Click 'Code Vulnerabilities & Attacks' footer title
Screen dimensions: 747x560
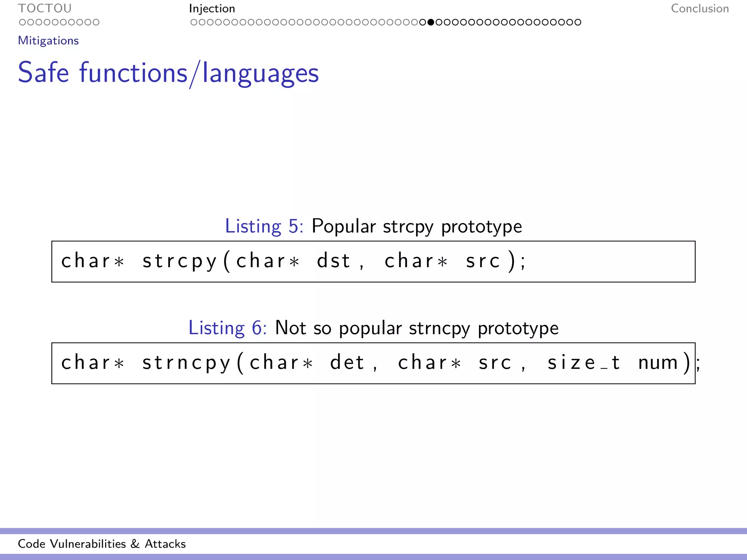(102, 544)
